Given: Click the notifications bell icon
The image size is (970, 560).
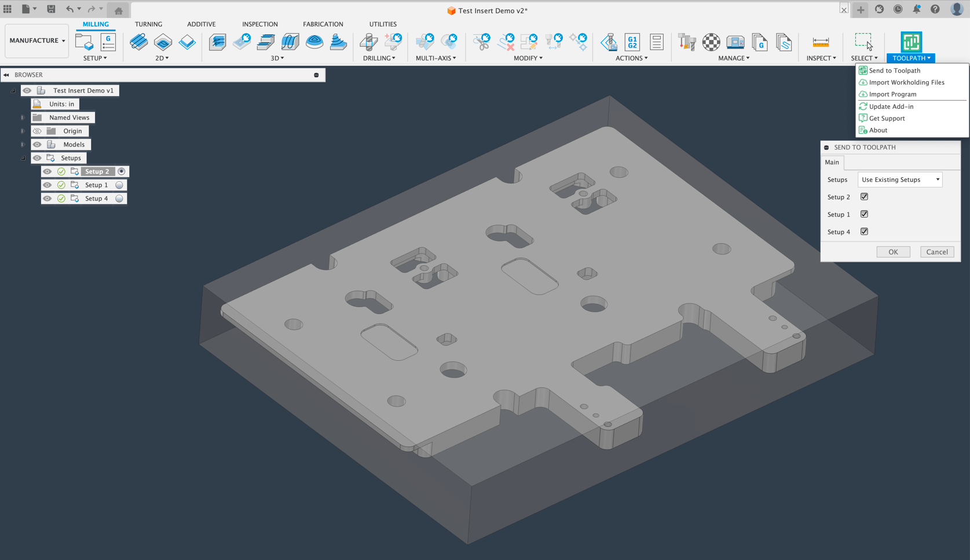Looking at the screenshot, I should click(x=916, y=9).
